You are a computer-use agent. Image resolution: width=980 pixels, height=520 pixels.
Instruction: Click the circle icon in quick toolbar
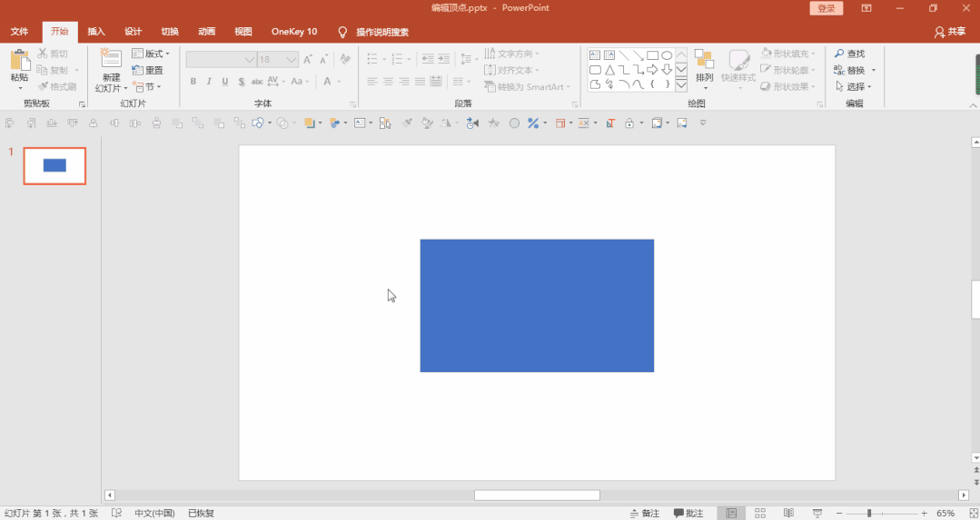pos(514,123)
